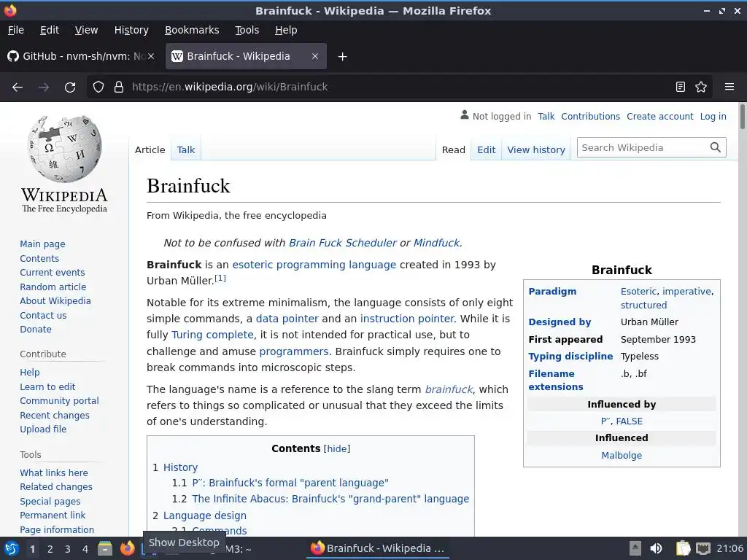Click the Brainfuck - Wikipedia taskbar window button

[x=377, y=548]
